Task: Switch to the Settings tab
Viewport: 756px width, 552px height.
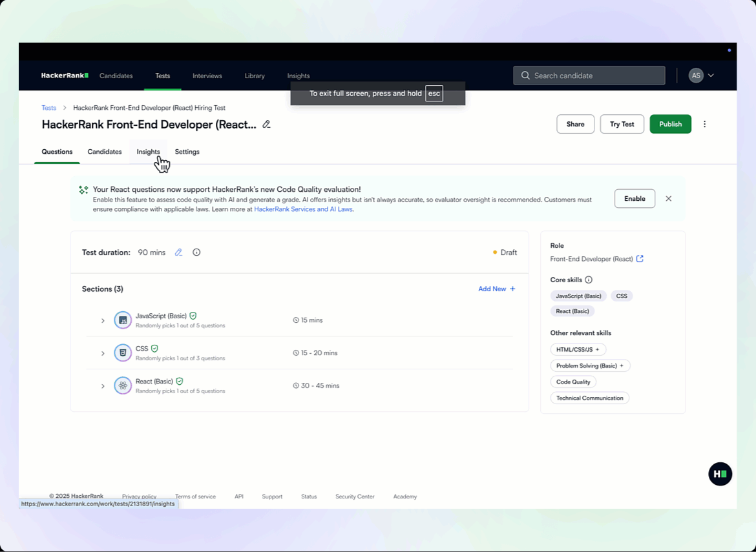Action: 187,152
